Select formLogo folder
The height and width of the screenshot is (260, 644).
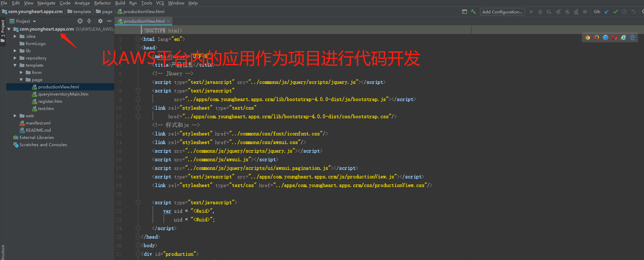click(35, 43)
